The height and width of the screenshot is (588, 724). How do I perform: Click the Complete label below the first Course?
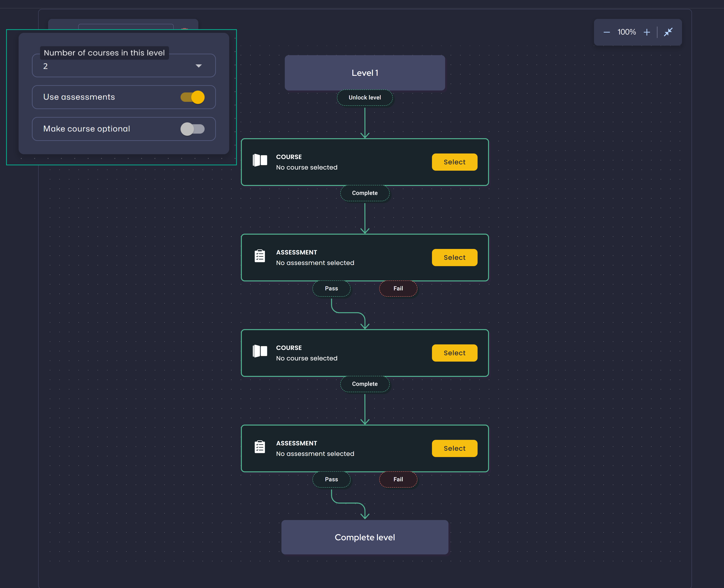point(365,193)
